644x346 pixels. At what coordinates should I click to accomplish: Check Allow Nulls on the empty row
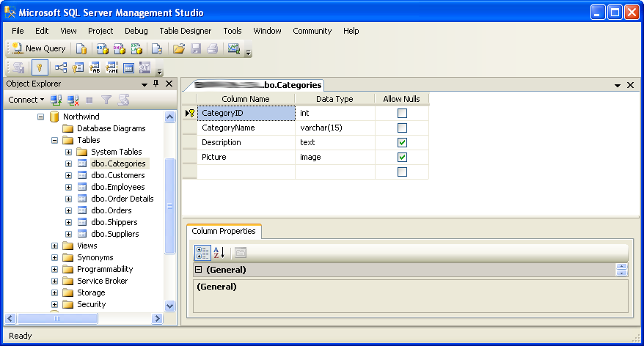402,172
